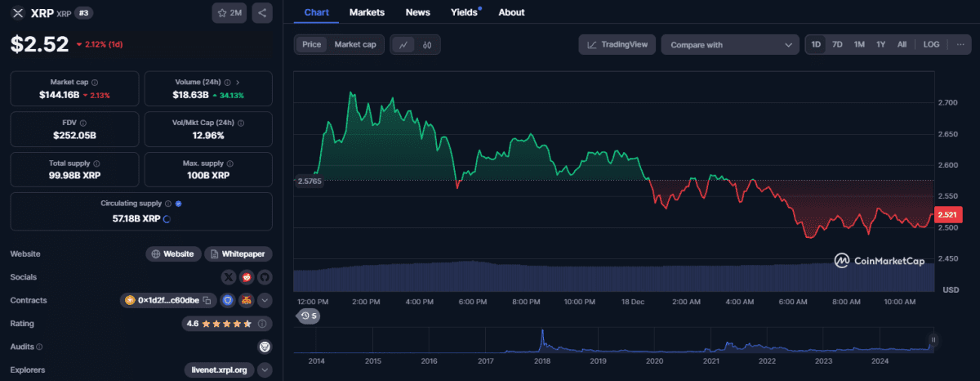Screen dimensions: 980x381
Task: Click the XRP coin logo icon
Action: pos(18,13)
